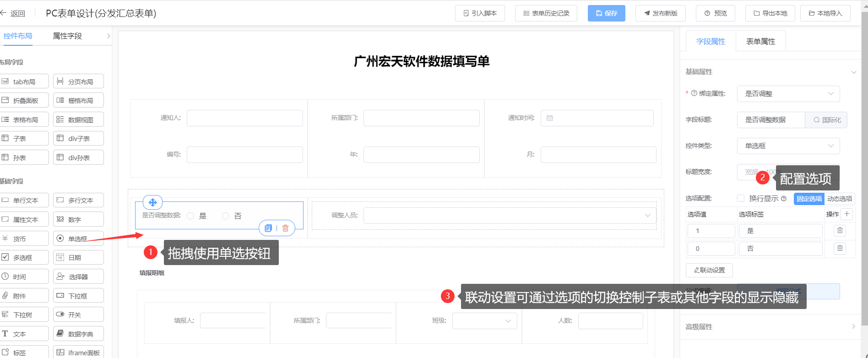
Task: Click the calendar icon in 通知时间 field
Action: (550, 118)
